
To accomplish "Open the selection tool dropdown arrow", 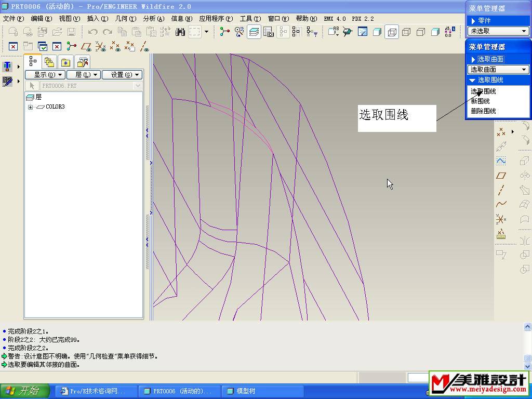I will coord(206,32).
